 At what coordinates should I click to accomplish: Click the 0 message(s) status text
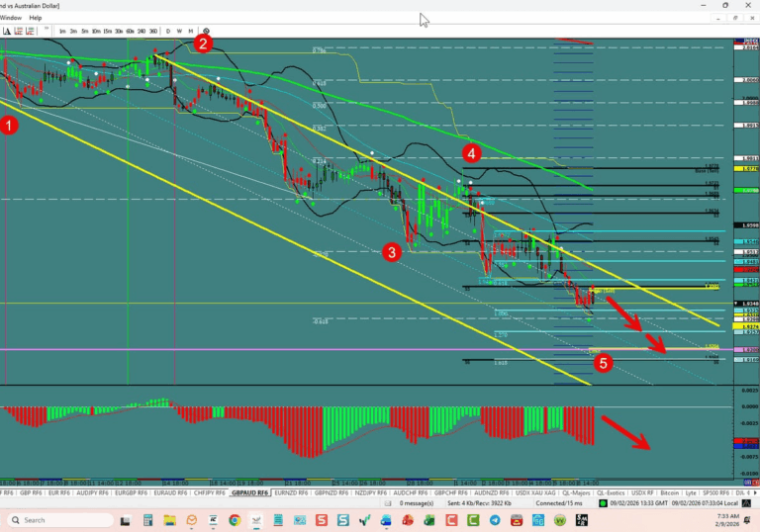coord(417,503)
